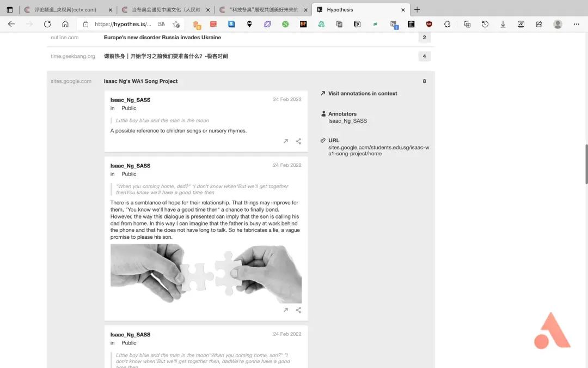Close the 当冬奥会遇见中国文化 tab

[x=208, y=10]
